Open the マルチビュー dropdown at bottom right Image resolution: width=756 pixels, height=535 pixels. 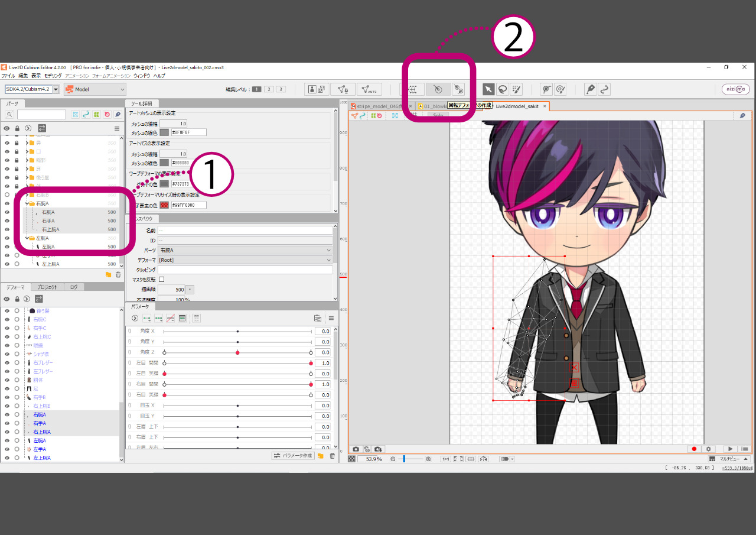coord(729,459)
